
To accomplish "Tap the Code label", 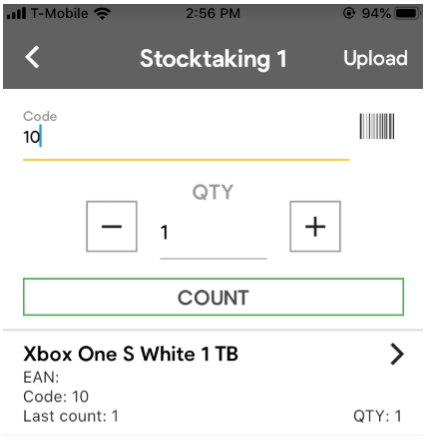I will click(40, 116).
